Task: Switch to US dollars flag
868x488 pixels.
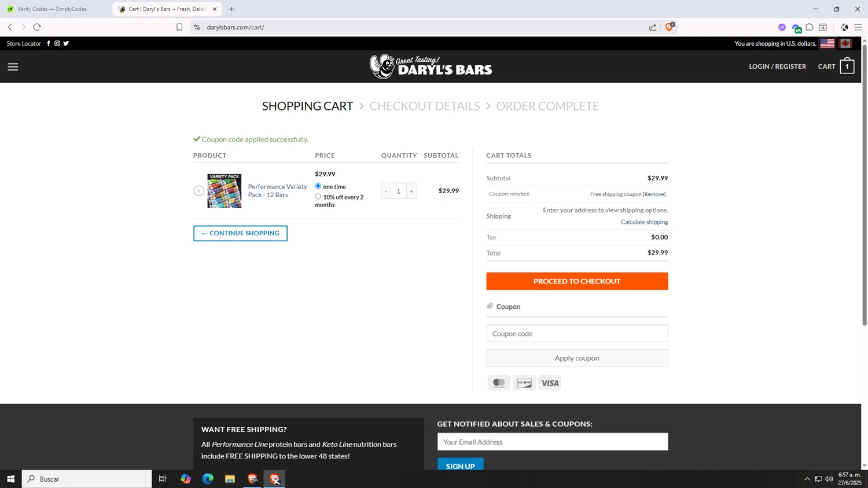Action: (827, 43)
